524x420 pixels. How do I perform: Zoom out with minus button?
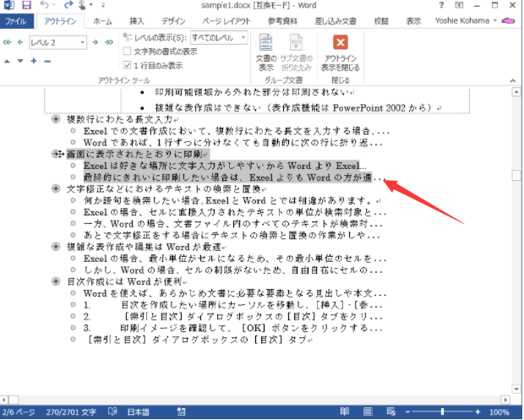[407, 412]
